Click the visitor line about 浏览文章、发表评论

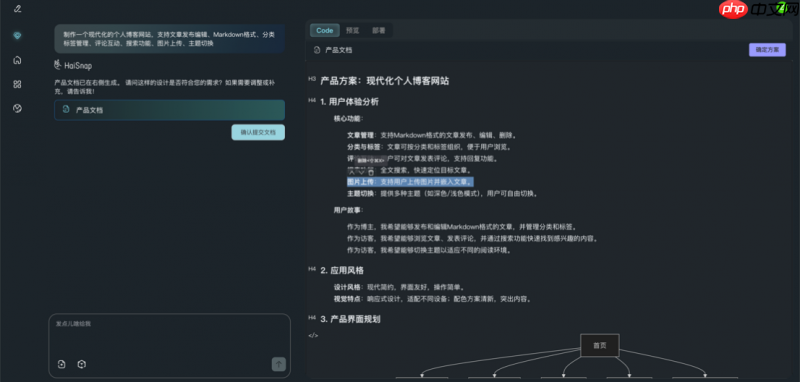click(x=472, y=239)
